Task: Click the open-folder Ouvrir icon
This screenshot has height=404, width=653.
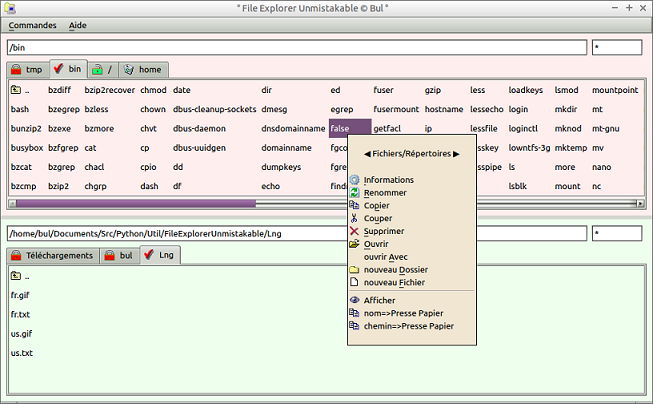Action: pos(354,244)
